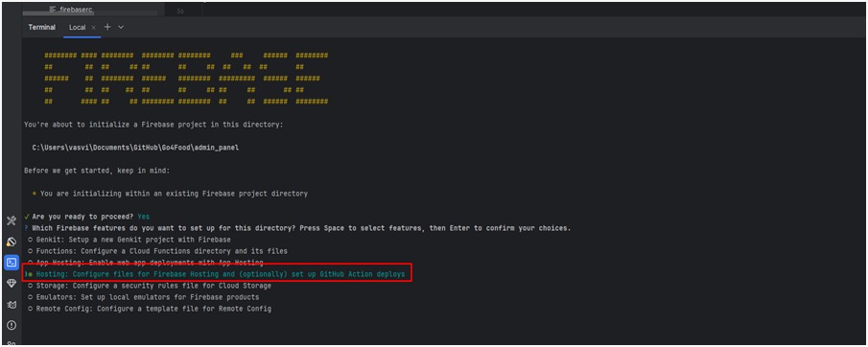Select the Terminal panel title
Image resolution: width=868 pixels, height=347 pixels.
click(x=42, y=27)
